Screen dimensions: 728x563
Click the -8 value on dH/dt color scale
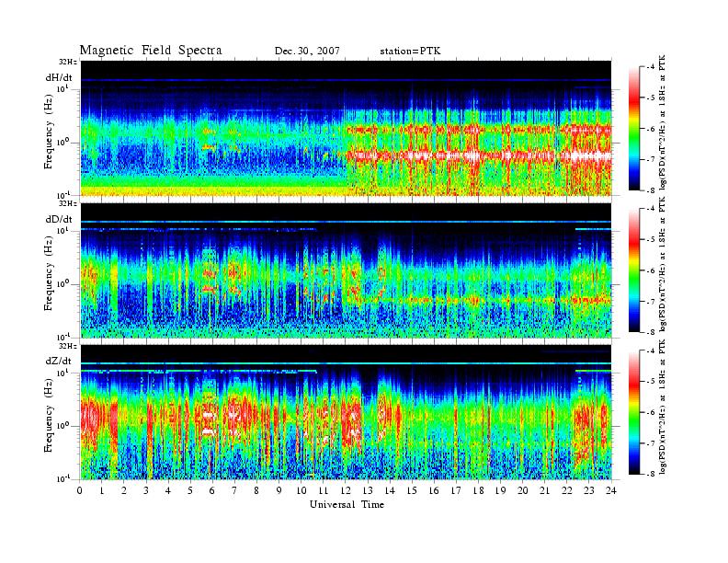pyautogui.click(x=650, y=190)
